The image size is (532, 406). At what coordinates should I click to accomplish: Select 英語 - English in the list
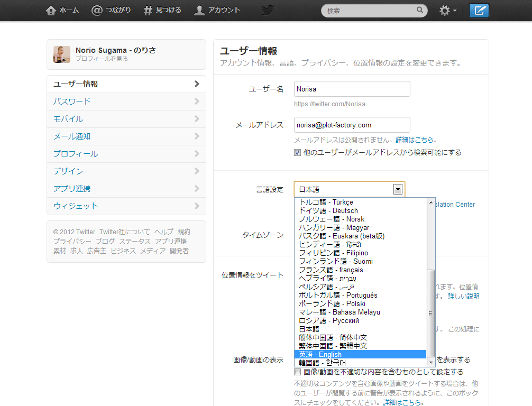point(360,354)
